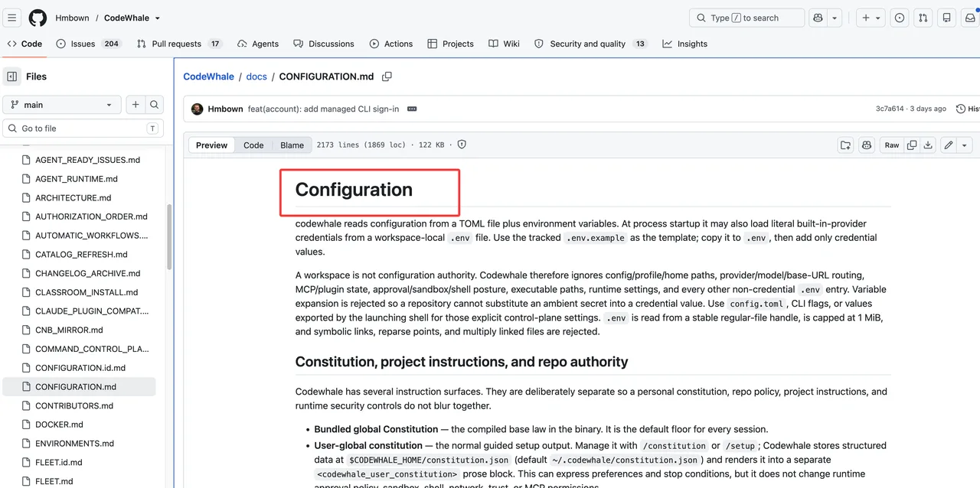The height and width of the screenshot is (488, 980).
Task: Open file in workspace folder icon
Action: 845,145
